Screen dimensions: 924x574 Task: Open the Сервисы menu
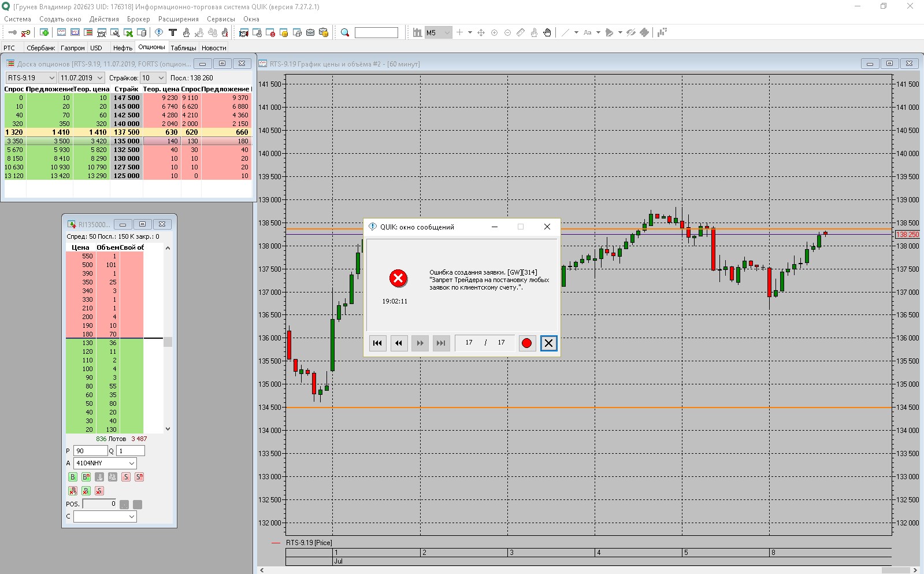pos(221,19)
